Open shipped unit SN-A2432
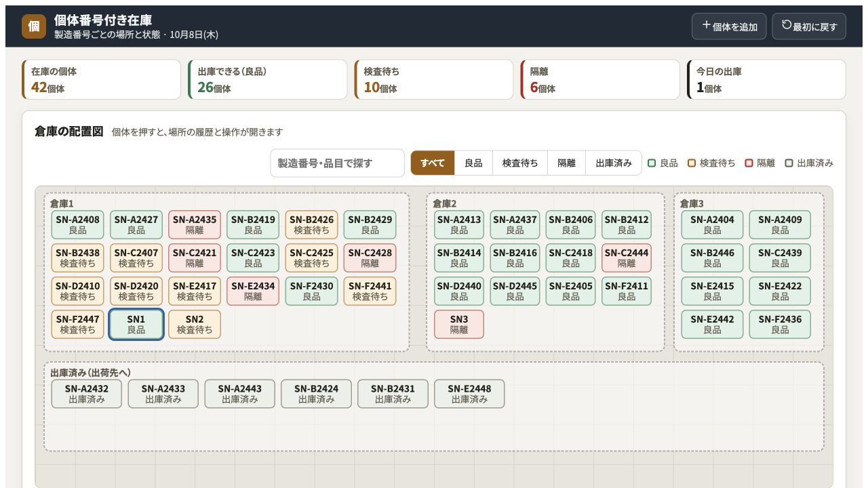 pyautogui.click(x=87, y=394)
